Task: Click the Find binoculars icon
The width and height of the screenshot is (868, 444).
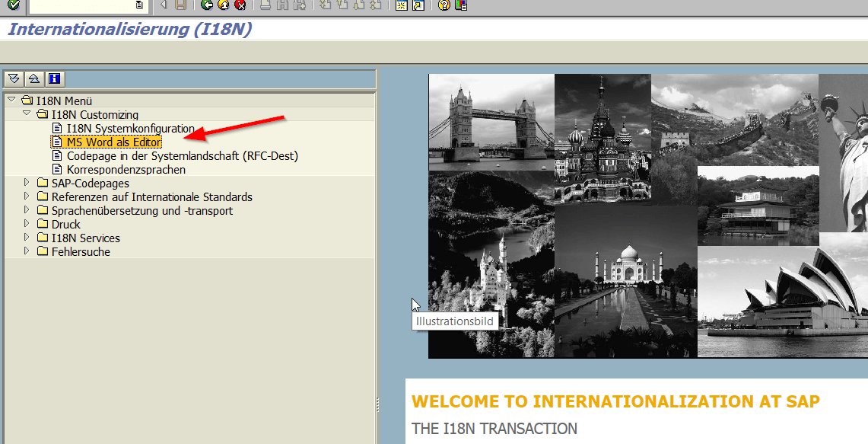Action: click(x=282, y=5)
